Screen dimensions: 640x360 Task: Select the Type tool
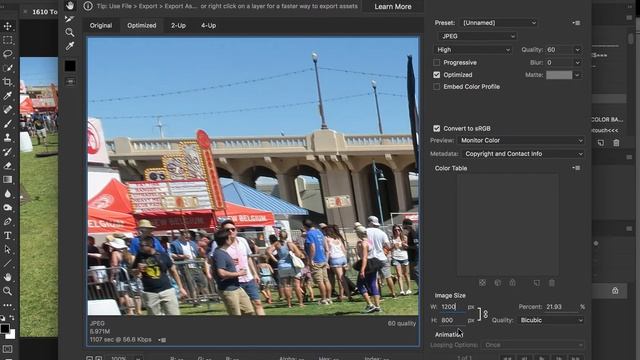click(x=7, y=236)
